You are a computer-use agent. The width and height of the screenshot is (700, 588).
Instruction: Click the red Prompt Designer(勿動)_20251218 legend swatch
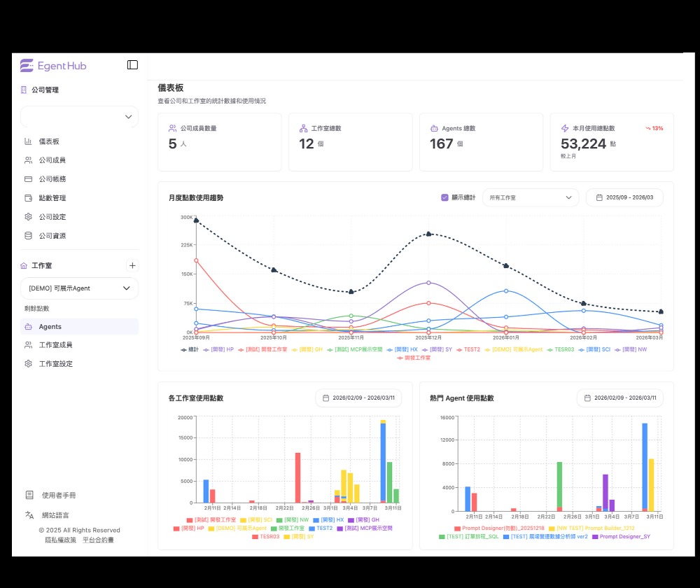458,528
